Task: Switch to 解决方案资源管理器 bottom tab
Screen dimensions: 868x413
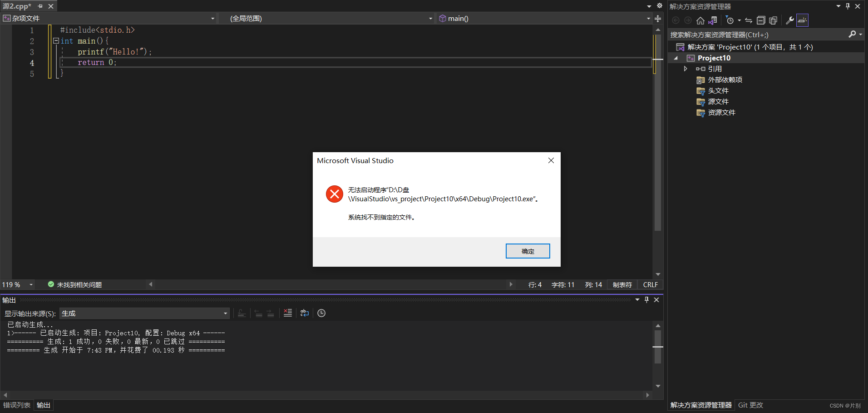Action: 701,405
